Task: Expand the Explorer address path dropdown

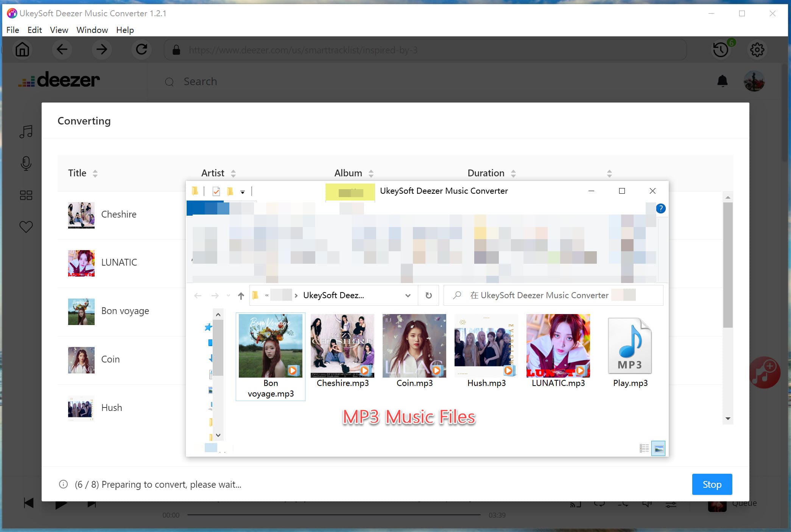Action: pyautogui.click(x=408, y=296)
